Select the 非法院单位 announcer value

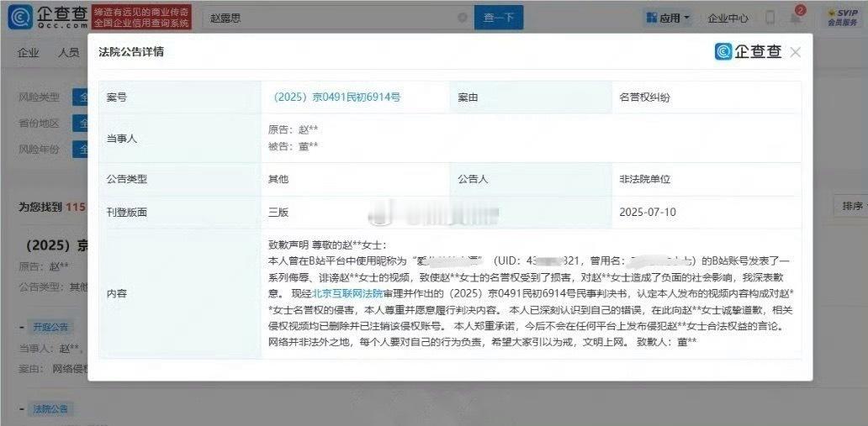click(645, 179)
